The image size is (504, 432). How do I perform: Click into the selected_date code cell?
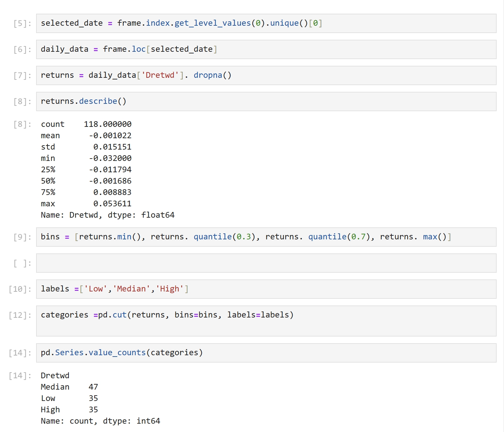[266, 23]
